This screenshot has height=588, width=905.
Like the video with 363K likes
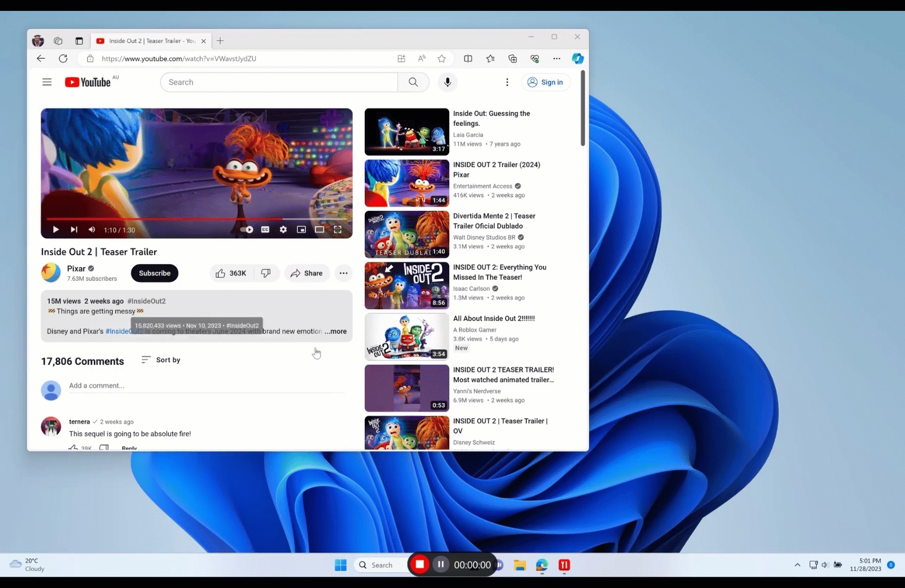pos(231,273)
